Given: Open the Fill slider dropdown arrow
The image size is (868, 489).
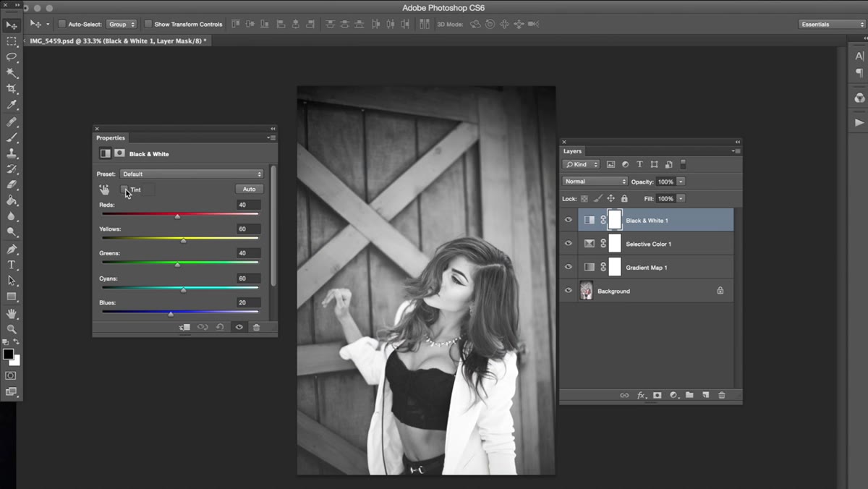Looking at the screenshot, I should [x=681, y=198].
